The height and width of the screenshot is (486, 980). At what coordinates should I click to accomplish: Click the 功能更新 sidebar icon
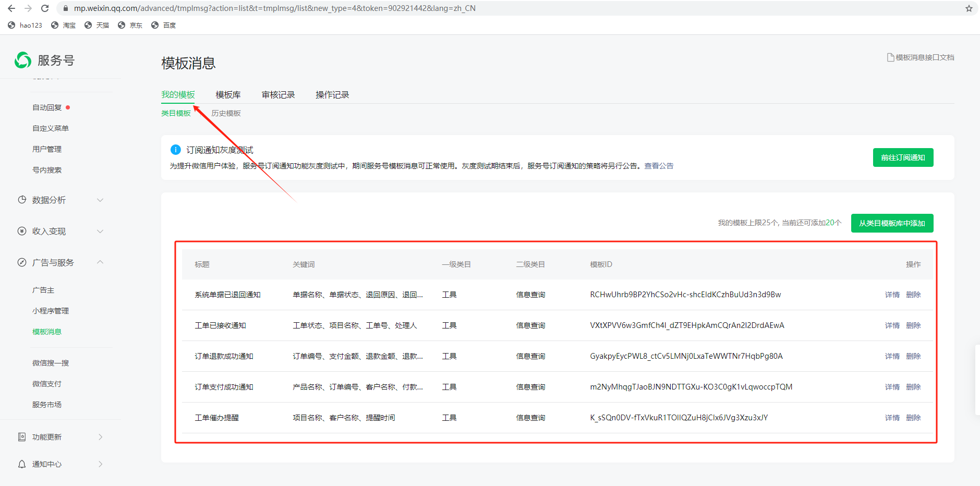[22, 437]
